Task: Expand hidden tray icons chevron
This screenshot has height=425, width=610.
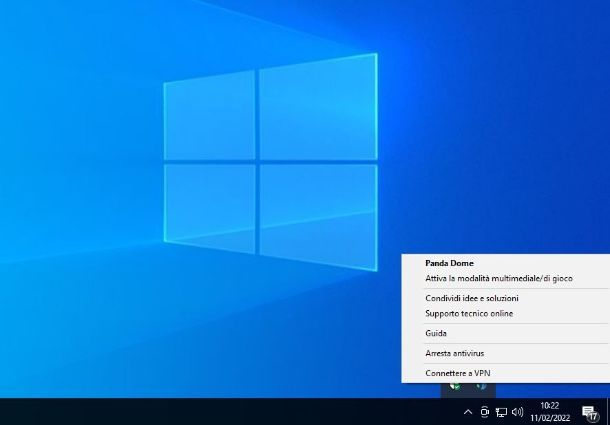Action: click(468, 412)
